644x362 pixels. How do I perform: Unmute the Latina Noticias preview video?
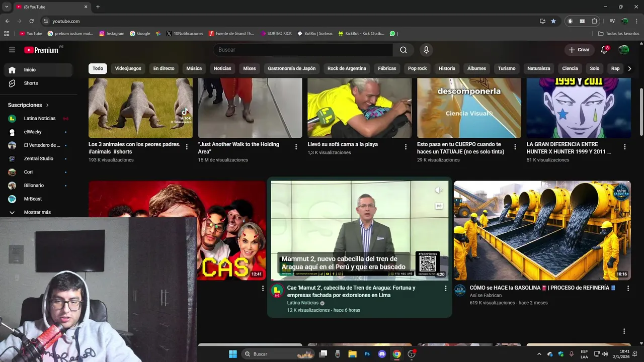(439, 190)
